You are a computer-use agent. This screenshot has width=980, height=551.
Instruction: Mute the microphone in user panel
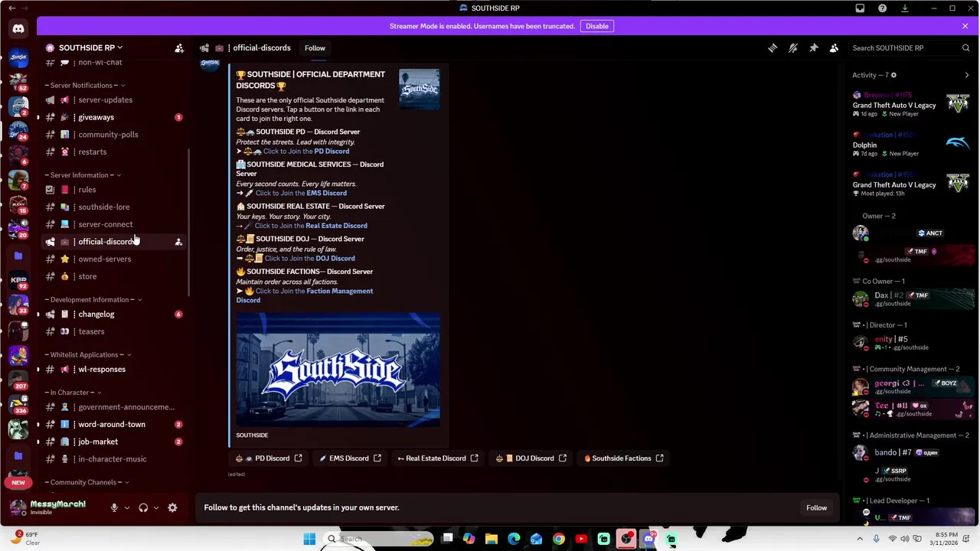(114, 507)
